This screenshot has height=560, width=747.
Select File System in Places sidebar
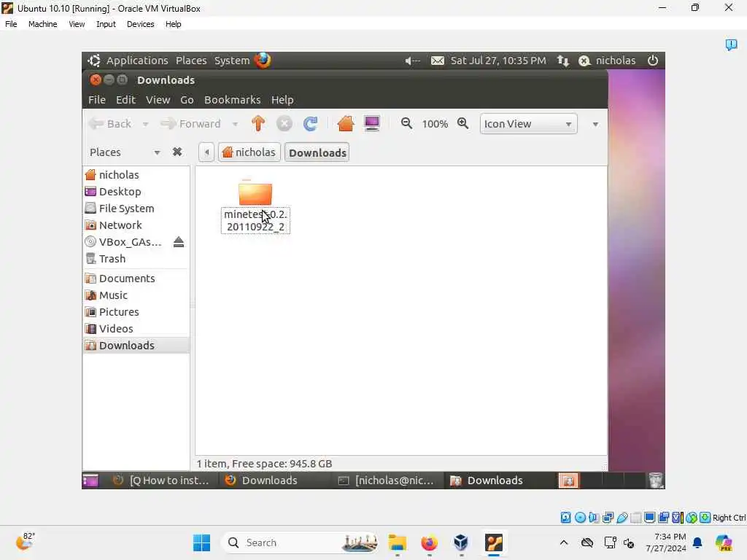(136, 208)
